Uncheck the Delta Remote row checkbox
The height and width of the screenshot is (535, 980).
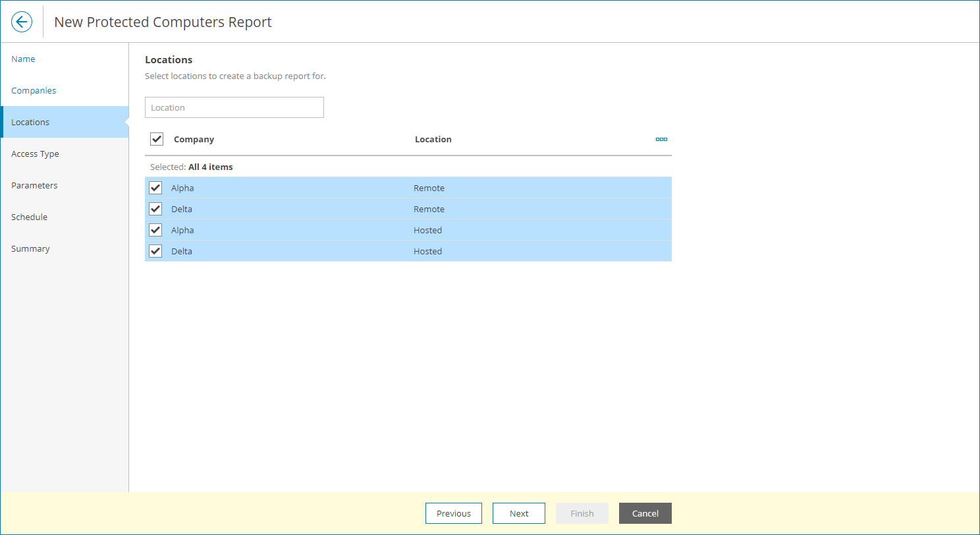click(x=155, y=209)
